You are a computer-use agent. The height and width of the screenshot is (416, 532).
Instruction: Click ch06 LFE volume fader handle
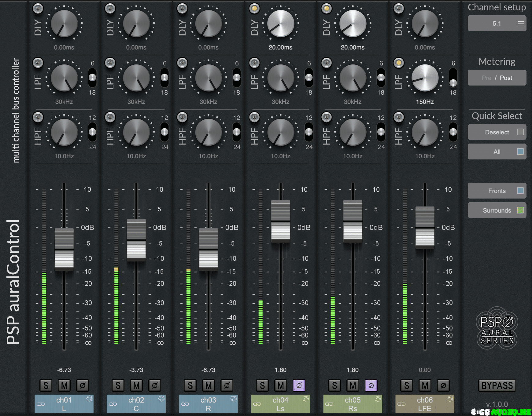click(425, 228)
